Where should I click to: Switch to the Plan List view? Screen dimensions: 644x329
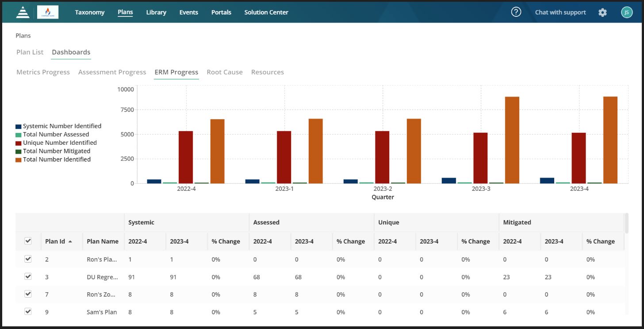29,52
